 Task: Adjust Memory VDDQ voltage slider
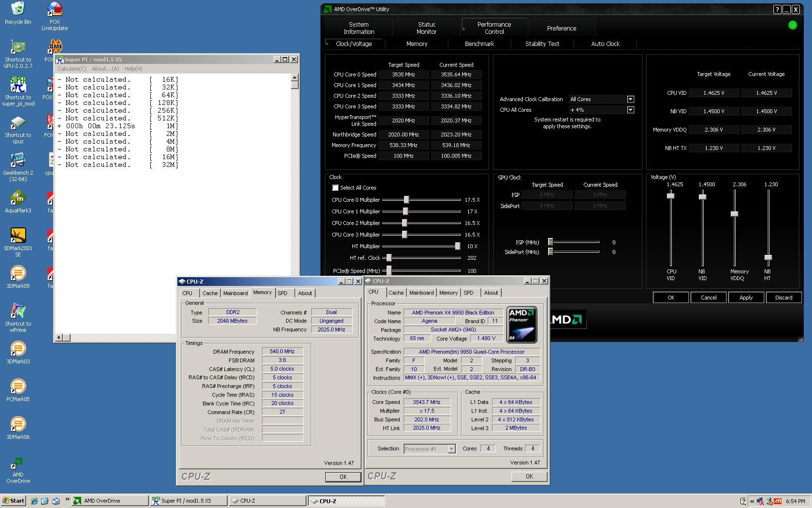(734, 214)
